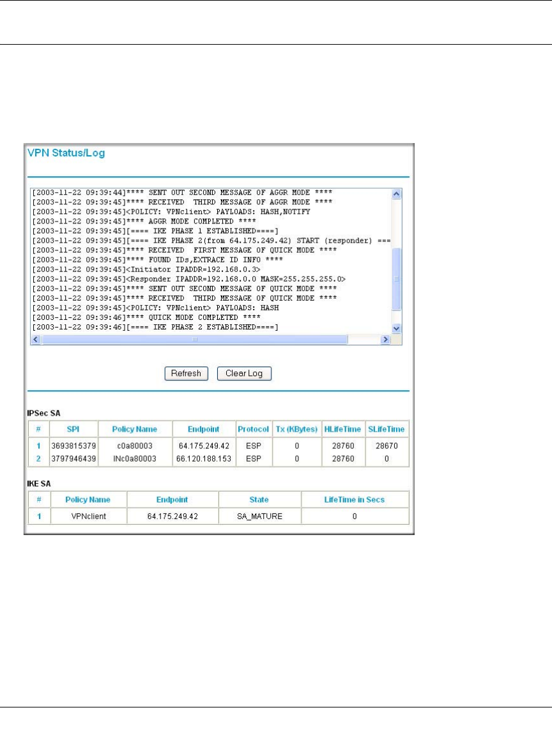This screenshot has height=756, width=552.
Task: Click the PAYLOADS: HASH,NOTIFY log line
Action: pos(171,211)
